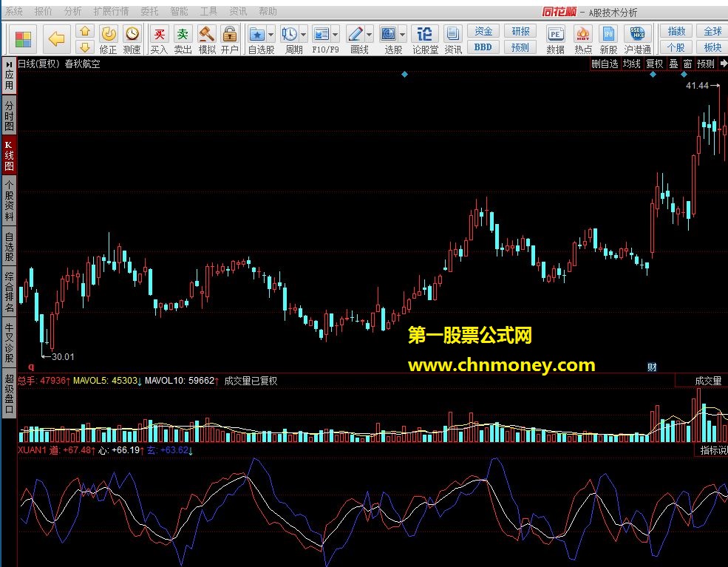Open the 系统 menu
The width and height of the screenshot is (728, 567).
[x=13, y=10]
